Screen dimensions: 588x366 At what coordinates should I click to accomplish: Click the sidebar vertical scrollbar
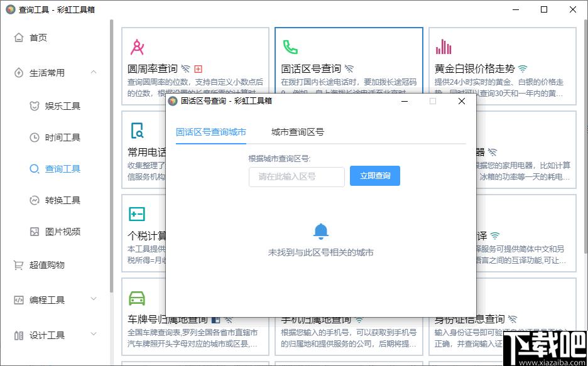point(111,156)
